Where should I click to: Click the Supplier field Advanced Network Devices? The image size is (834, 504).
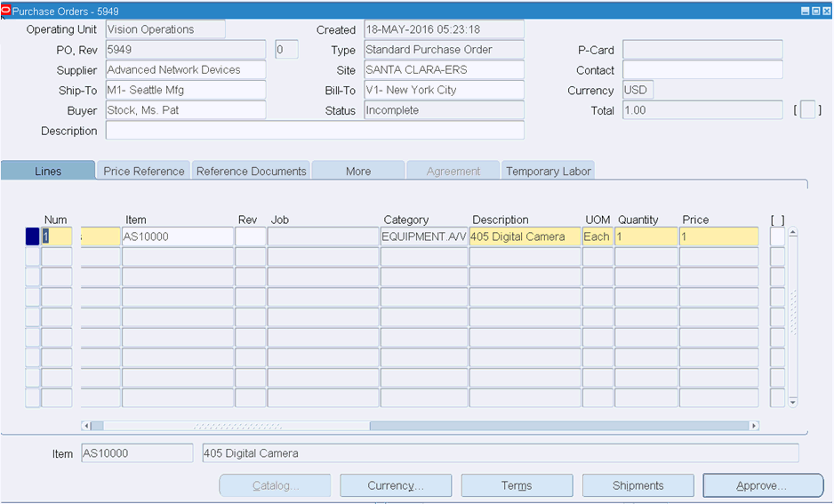tap(186, 69)
